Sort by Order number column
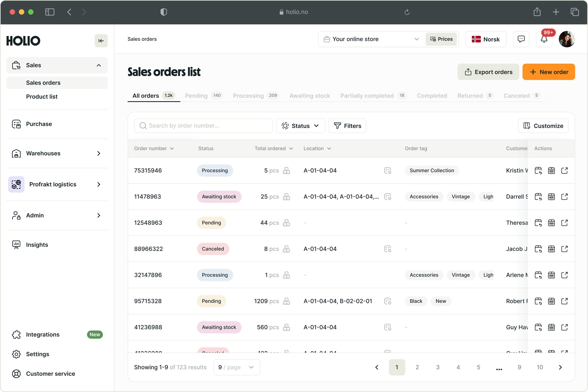The width and height of the screenshot is (588, 392). 154,148
